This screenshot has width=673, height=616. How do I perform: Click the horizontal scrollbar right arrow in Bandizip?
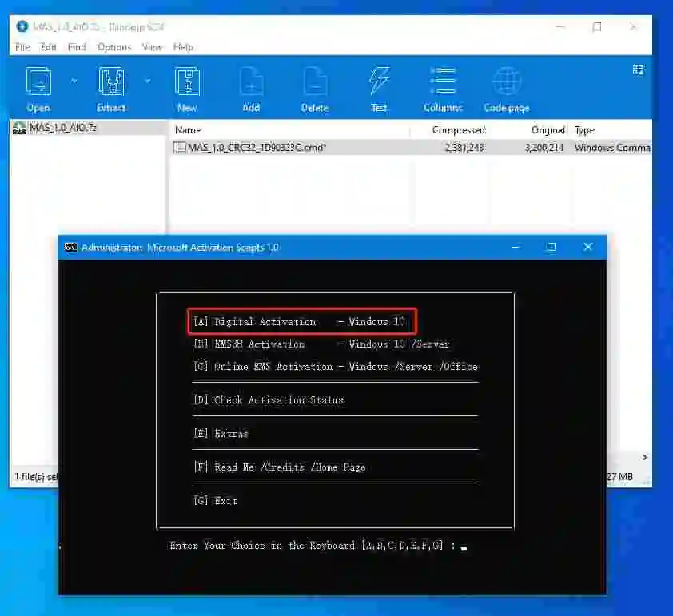(x=644, y=457)
